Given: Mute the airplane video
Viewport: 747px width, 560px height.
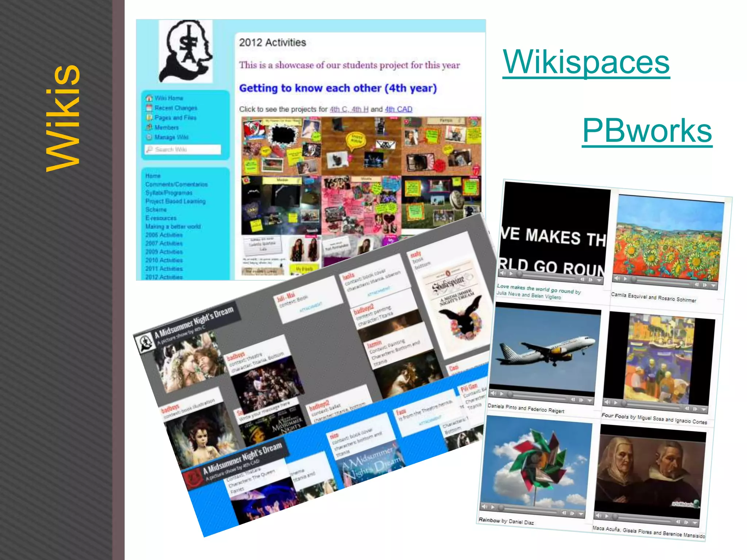Looking at the screenshot, I should click(x=494, y=393).
